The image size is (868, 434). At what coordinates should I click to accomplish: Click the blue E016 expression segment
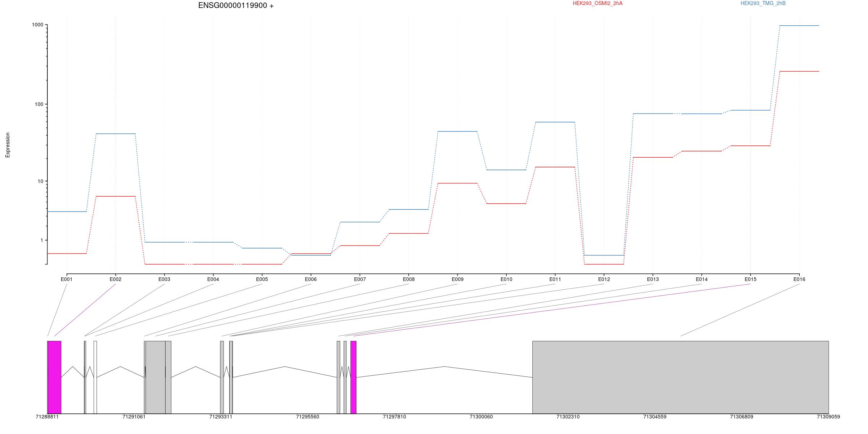[799, 26]
